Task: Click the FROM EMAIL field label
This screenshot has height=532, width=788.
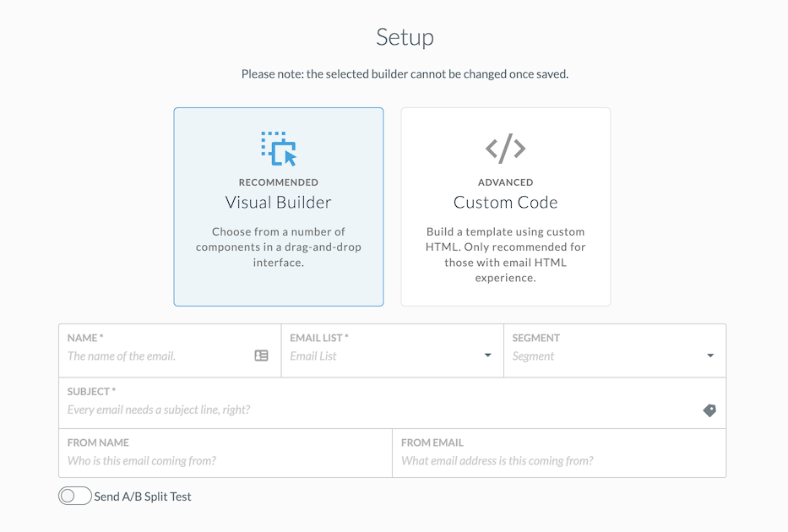Action: [x=432, y=442]
